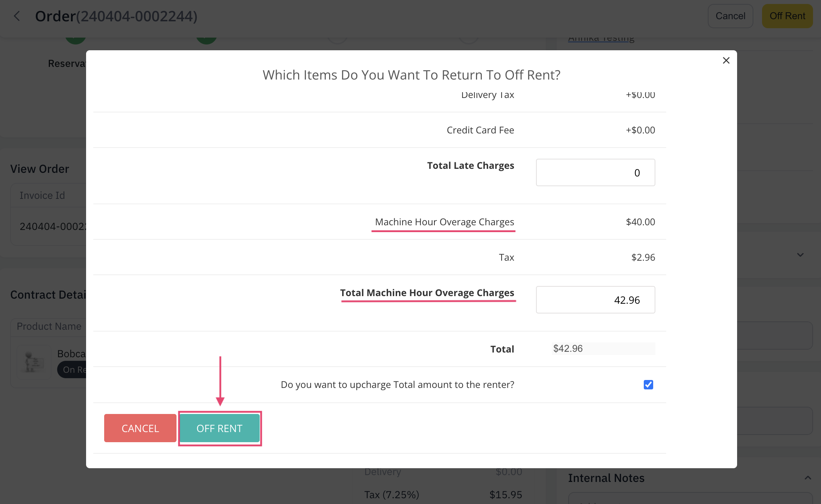The height and width of the screenshot is (504, 821).
Task: Confirm return by clicking OFF RENT
Action: pyautogui.click(x=220, y=428)
